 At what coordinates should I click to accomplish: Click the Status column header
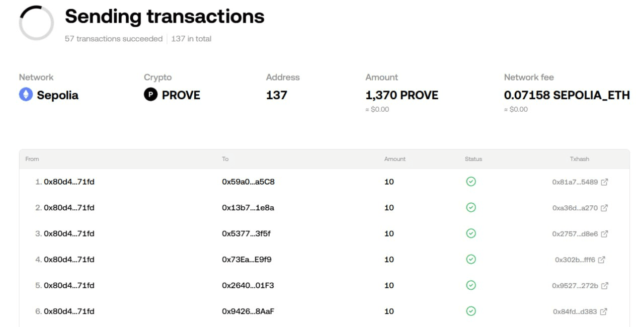pyautogui.click(x=473, y=159)
